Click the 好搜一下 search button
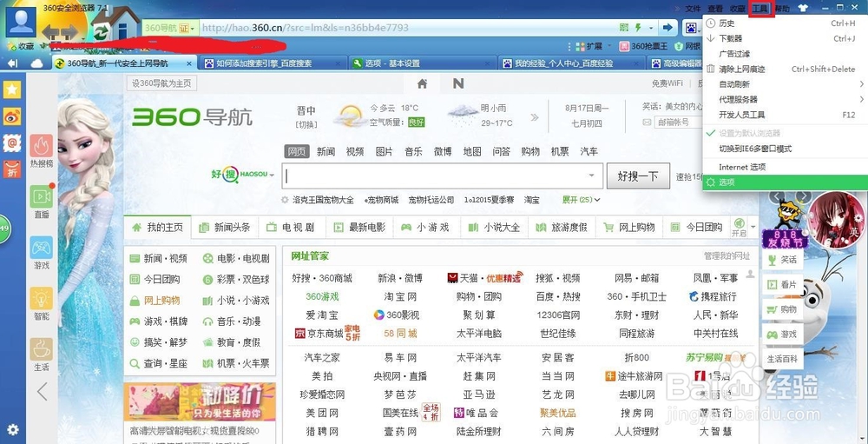868x444 pixels. [x=638, y=176]
